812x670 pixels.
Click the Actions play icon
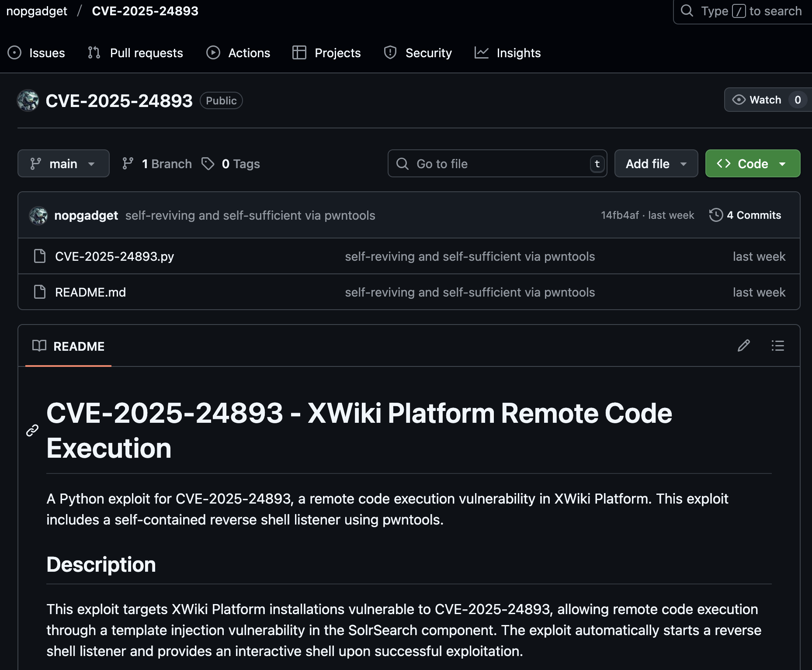[213, 53]
